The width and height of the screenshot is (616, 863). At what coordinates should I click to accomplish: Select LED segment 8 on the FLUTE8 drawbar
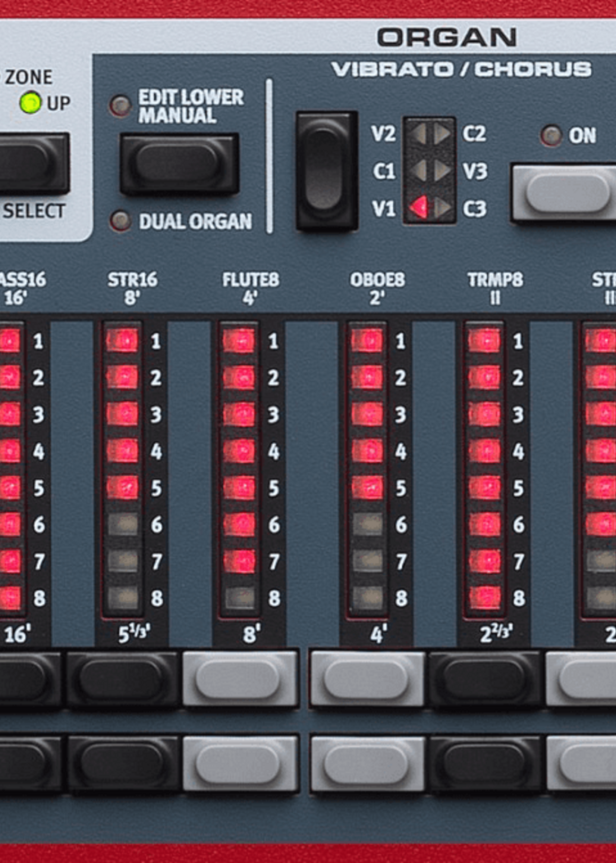coord(239,598)
